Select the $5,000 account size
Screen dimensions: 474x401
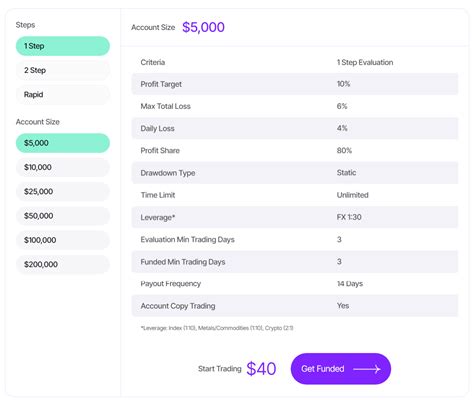63,143
